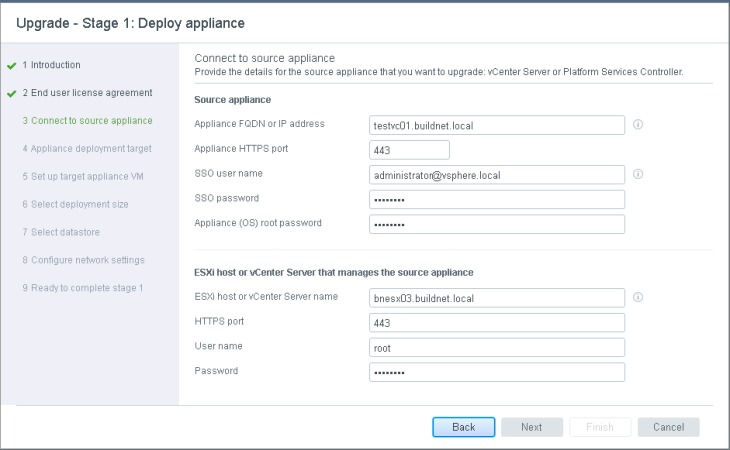
Task: Select the SSO password field
Action: [x=496, y=199]
